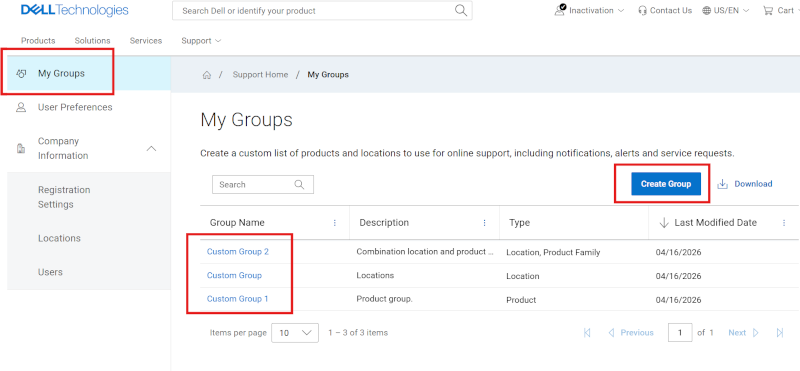Expand the Support menu dropdown
The height and width of the screenshot is (371, 800).
point(218,41)
